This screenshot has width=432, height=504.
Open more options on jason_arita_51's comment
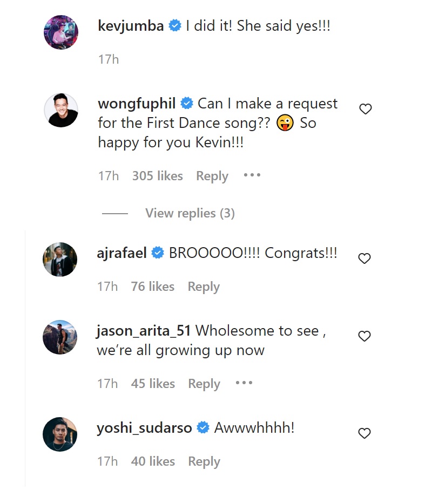(244, 383)
